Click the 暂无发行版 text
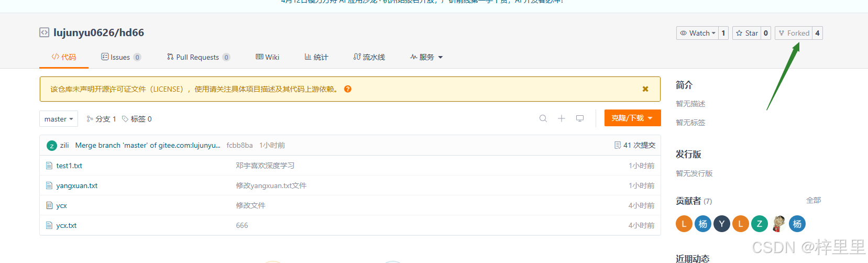The width and height of the screenshot is (868, 263). [x=694, y=173]
